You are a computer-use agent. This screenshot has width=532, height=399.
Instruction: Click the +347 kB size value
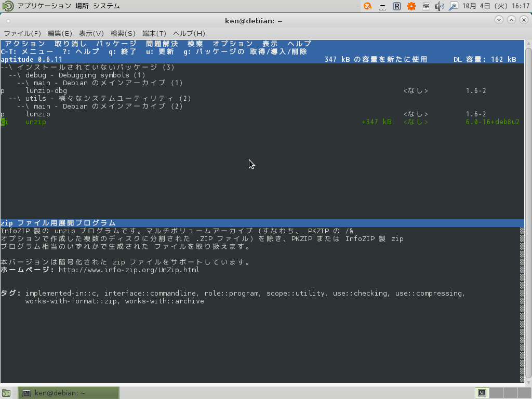(377, 122)
